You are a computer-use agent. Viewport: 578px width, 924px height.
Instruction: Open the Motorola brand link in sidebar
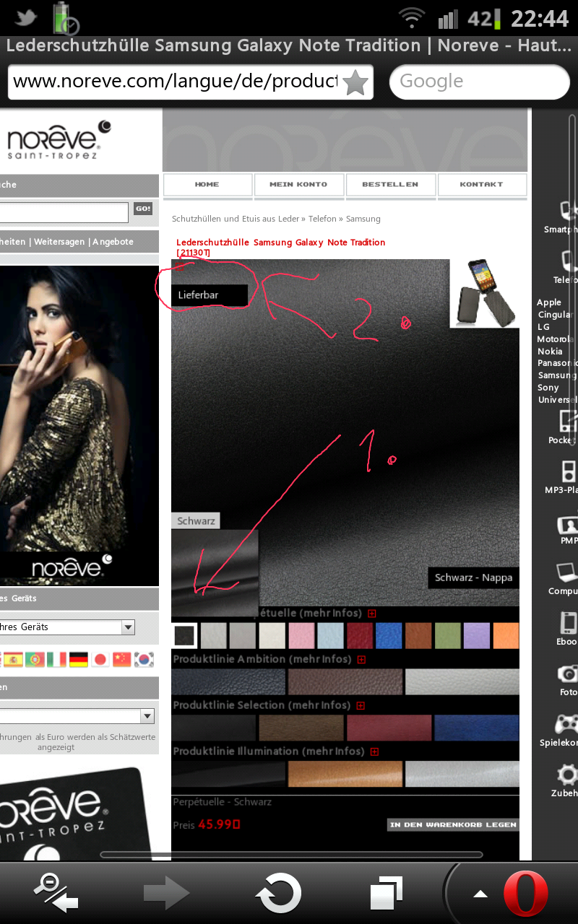click(555, 339)
